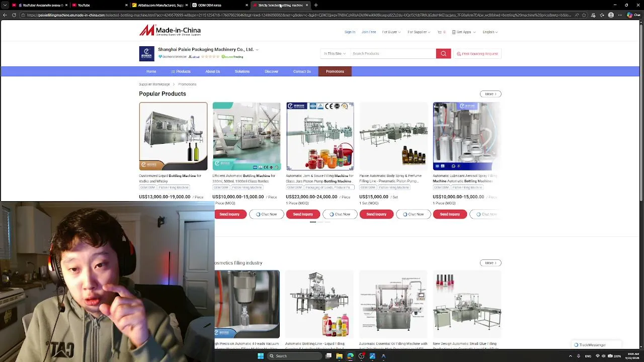Send Inquiry for Jam & Sauce Filling Machine
The image size is (644, 362).
click(x=303, y=214)
